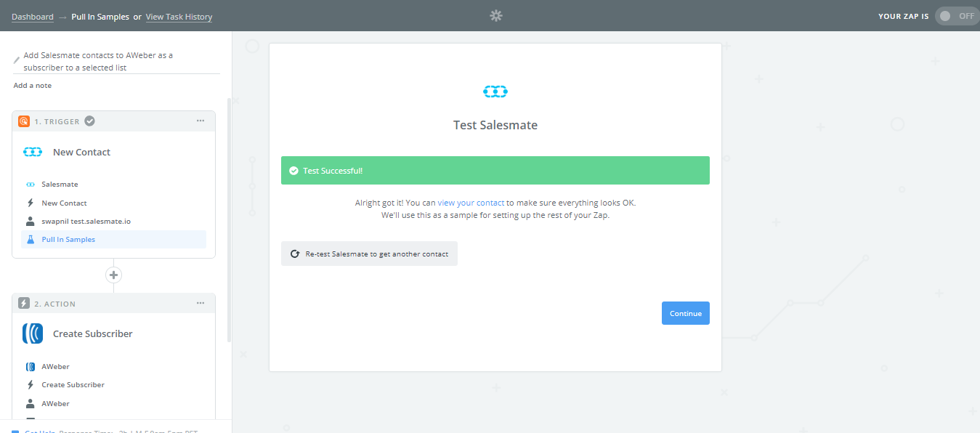Click the Salesmate logo beside New Contact

point(33,152)
